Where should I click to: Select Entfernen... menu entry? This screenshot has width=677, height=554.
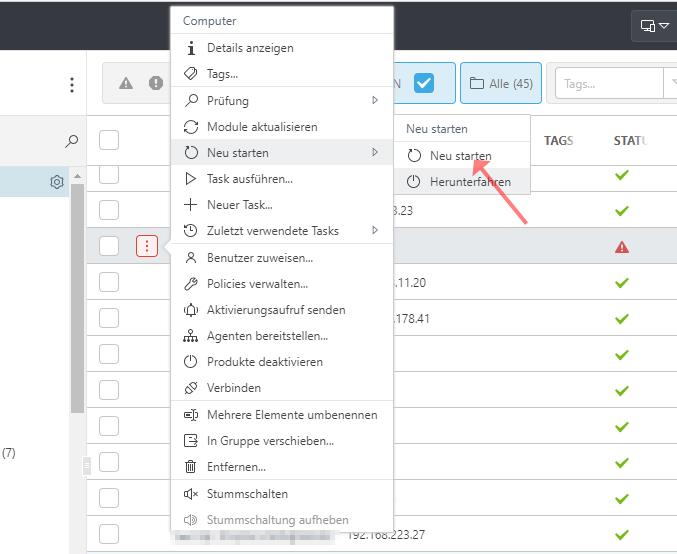pyautogui.click(x=282, y=467)
